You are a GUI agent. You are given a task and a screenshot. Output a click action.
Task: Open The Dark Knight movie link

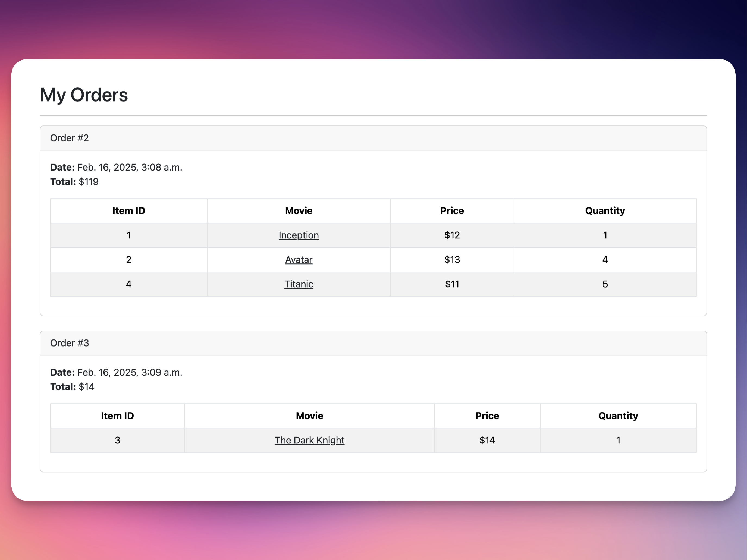[x=309, y=440]
